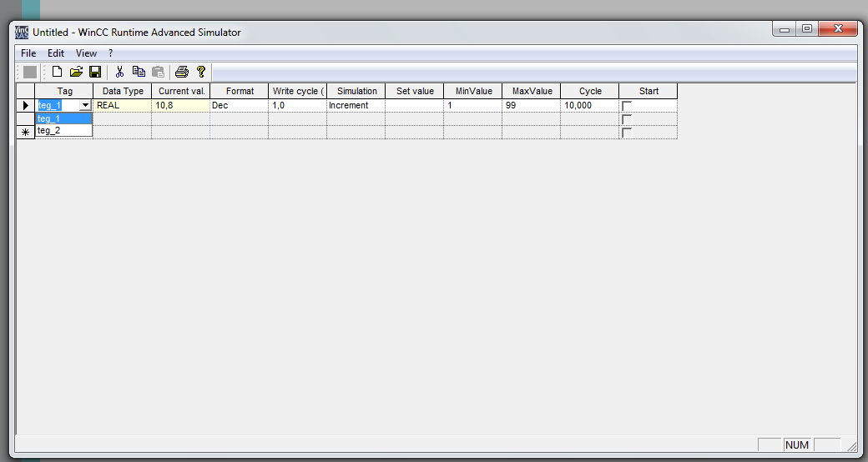Tick the Start checkbox in second row
Image resolution: width=868 pixels, height=462 pixels.
pyautogui.click(x=627, y=119)
